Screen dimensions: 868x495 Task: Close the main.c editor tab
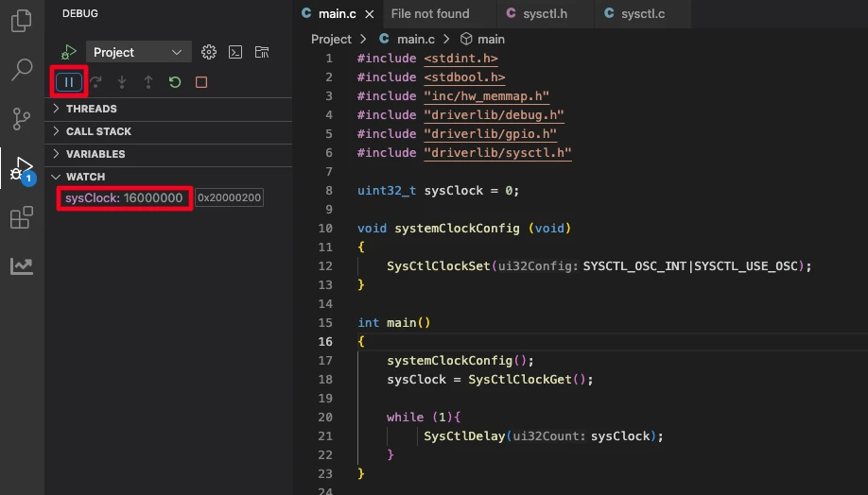pos(370,13)
